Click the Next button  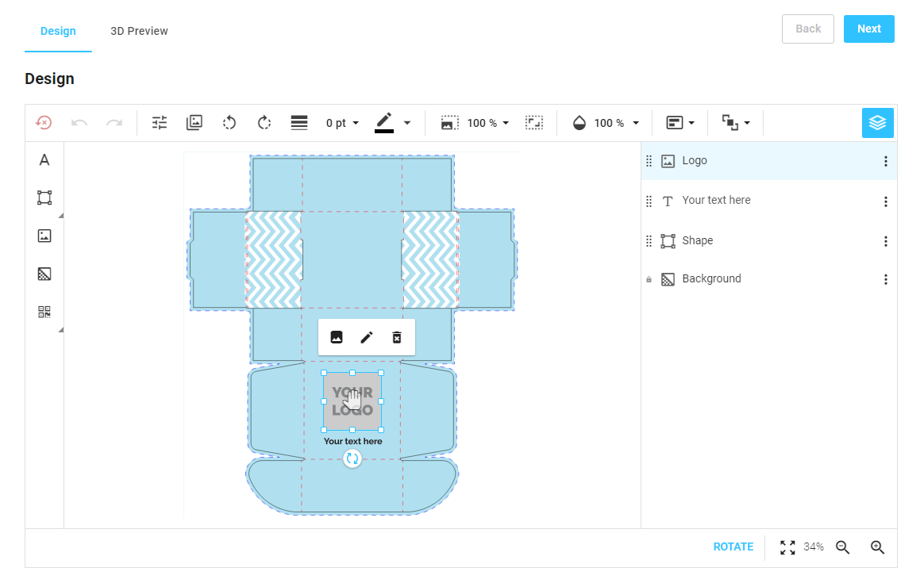868,29
